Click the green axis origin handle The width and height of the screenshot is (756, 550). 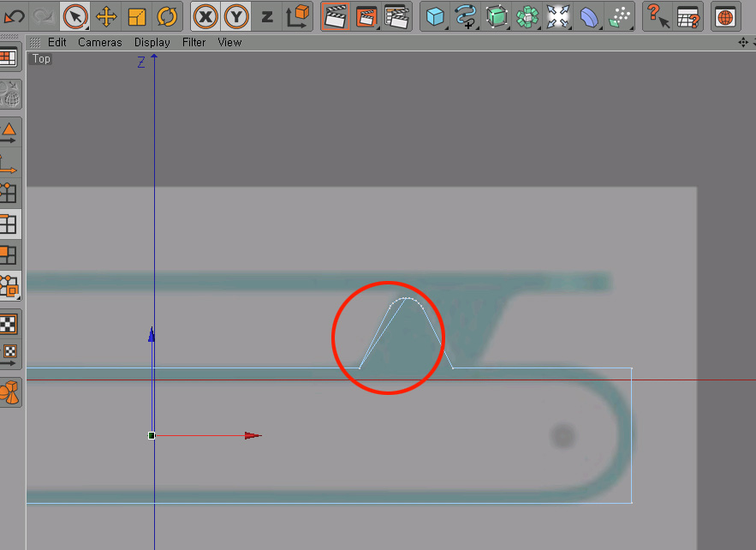152,436
